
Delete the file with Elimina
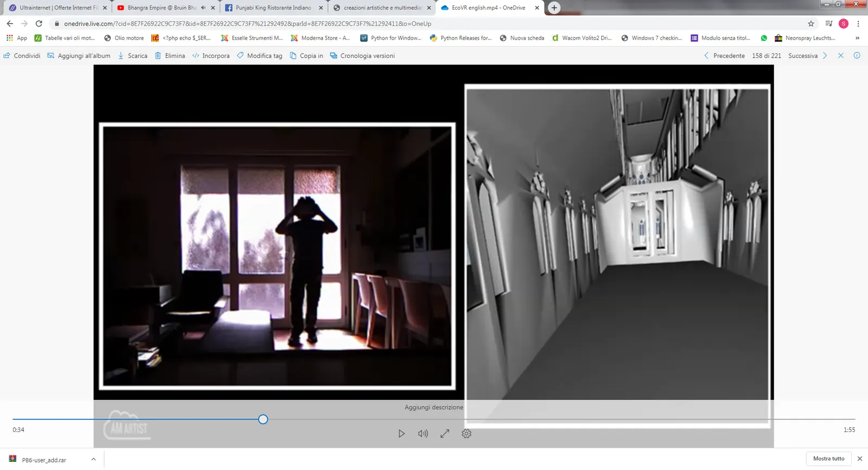[170, 56]
